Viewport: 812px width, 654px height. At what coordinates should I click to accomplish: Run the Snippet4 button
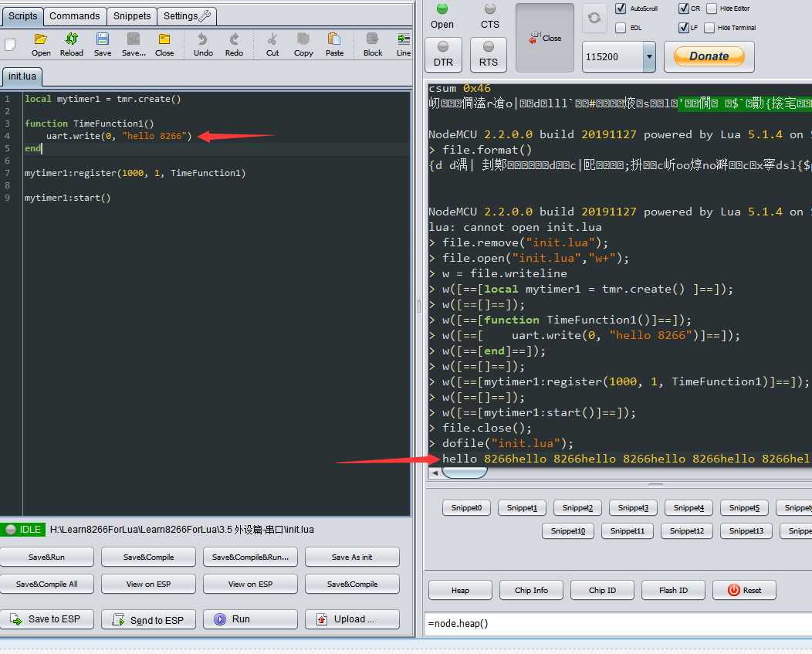tap(689, 508)
